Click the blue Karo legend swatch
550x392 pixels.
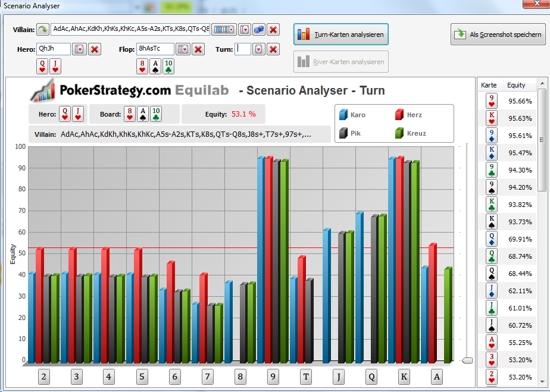click(343, 115)
